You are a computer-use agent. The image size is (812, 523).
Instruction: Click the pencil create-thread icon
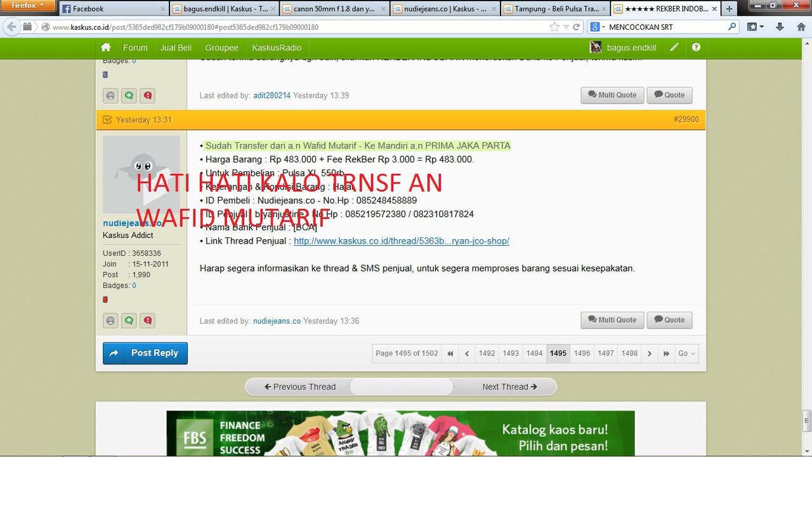(674, 48)
